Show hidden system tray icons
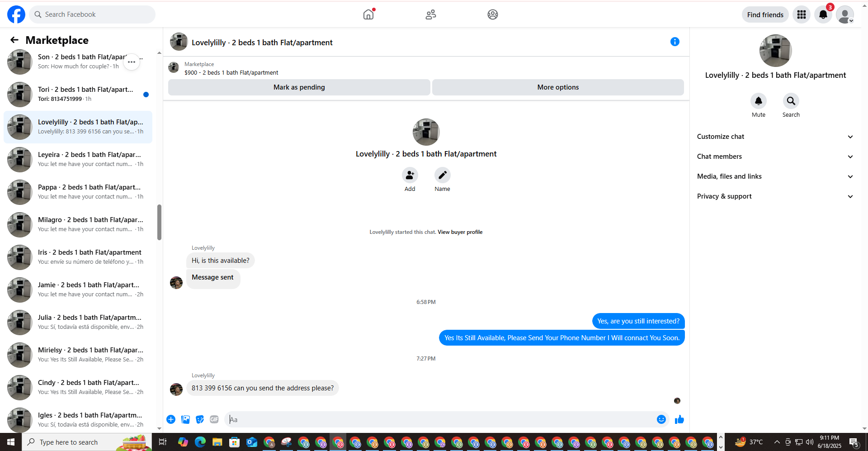This screenshot has width=868, height=451. 777,442
